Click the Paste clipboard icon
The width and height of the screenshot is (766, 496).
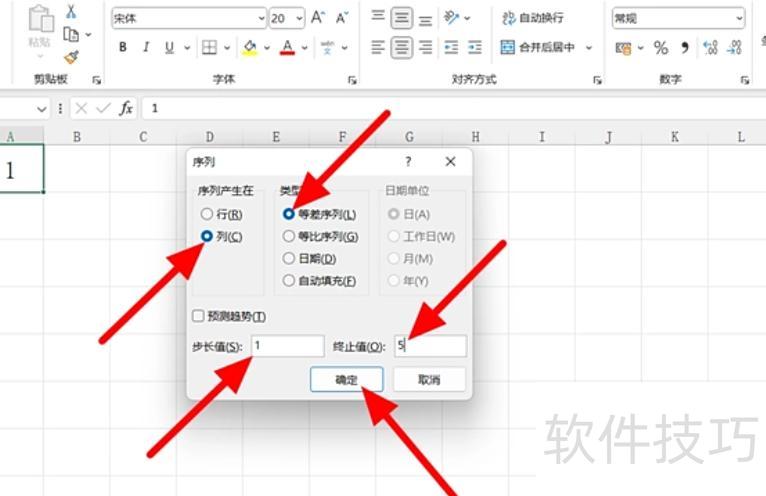point(40,20)
